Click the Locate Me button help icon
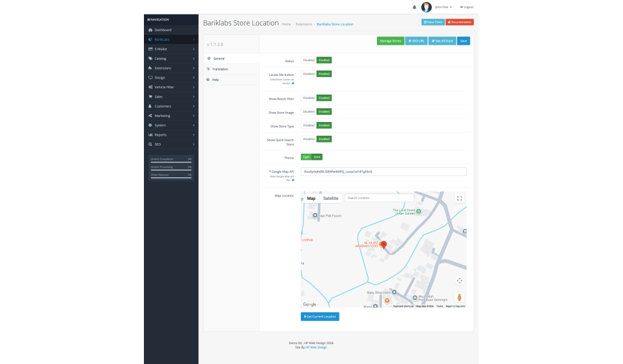 pos(293,83)
